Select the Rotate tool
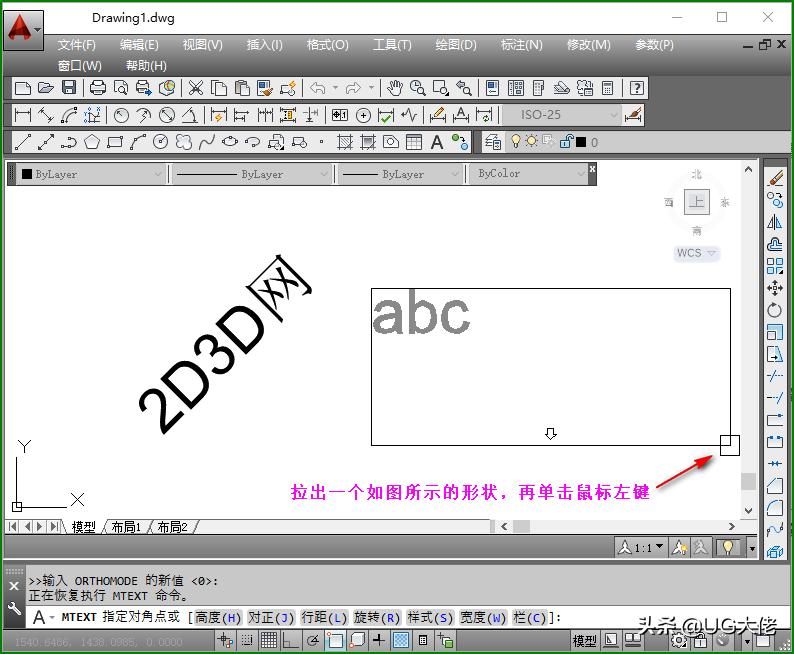 (775, 310)
